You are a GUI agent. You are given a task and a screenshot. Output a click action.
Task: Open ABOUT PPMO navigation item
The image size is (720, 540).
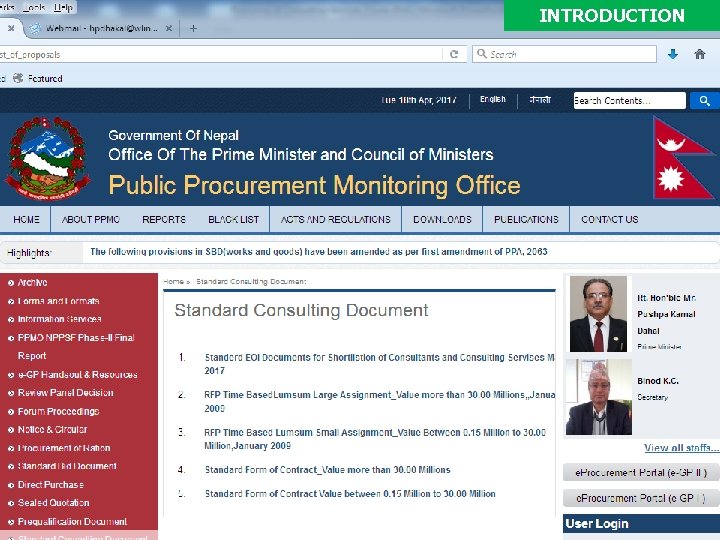coord(91,219)
